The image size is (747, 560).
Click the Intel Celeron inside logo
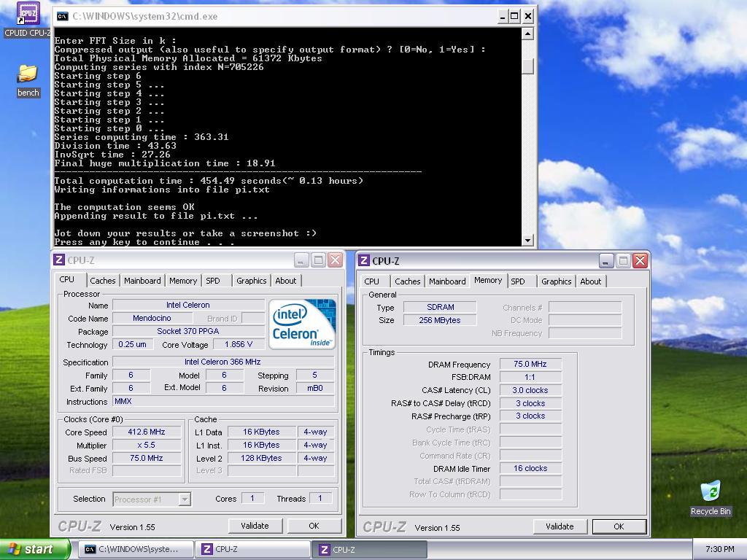(x=302, y=324)
